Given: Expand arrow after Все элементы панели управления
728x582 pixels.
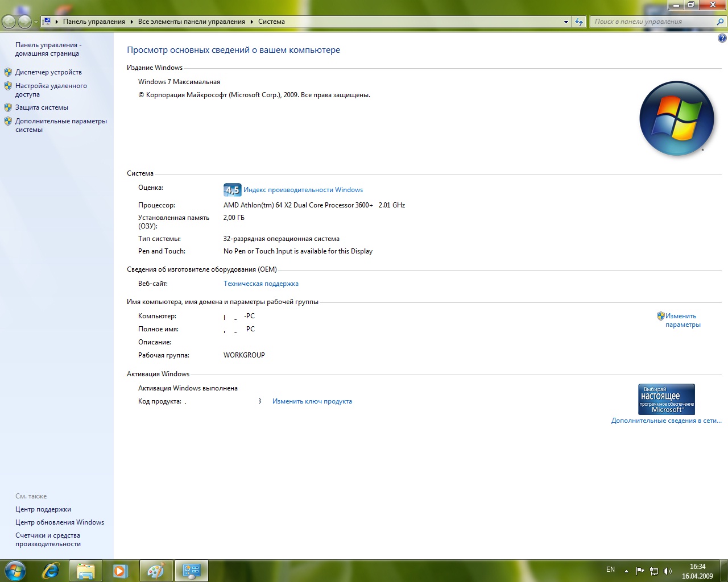Looking at the screenshot, I should (251, 22).
